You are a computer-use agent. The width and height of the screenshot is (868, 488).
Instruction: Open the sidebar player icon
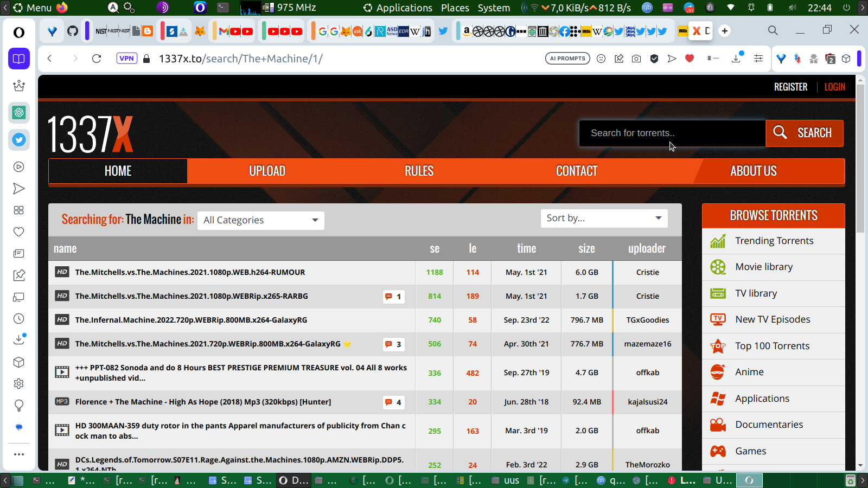click(x=19, y=167)
